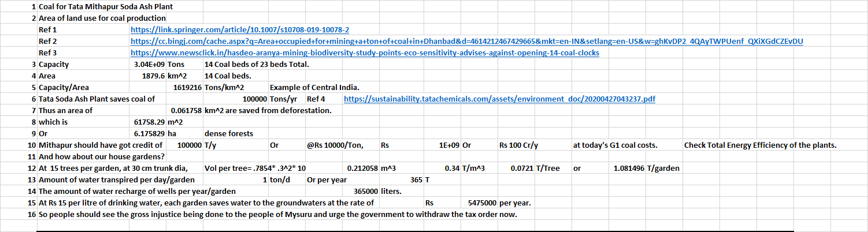The image size is (868, 232).
Task: Select the value 1E+09
Action: click(x=450, y=145)
